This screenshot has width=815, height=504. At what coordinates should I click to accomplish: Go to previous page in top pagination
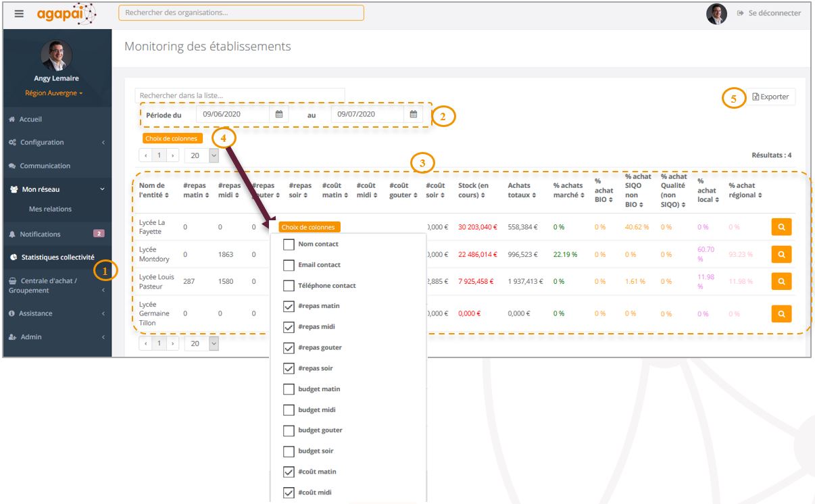[146, 155]
